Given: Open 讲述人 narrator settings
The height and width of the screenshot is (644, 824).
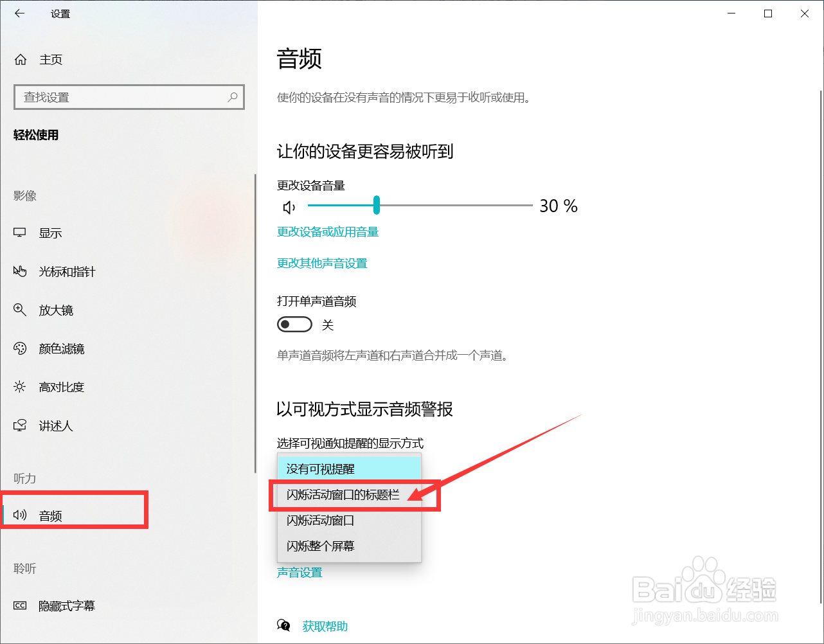Looking at the screenshot, I should [x=56, y=426].
